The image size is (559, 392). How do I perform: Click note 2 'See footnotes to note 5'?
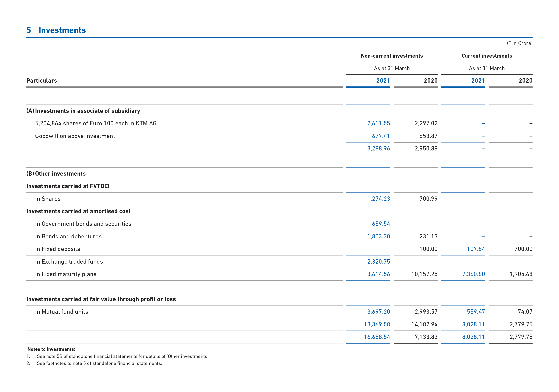click(x=94, y=364)
